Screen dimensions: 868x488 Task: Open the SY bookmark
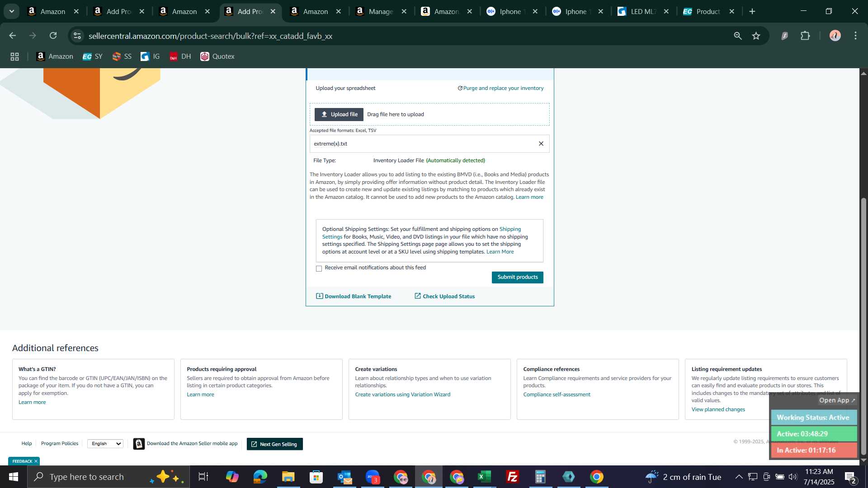point(93,56)
